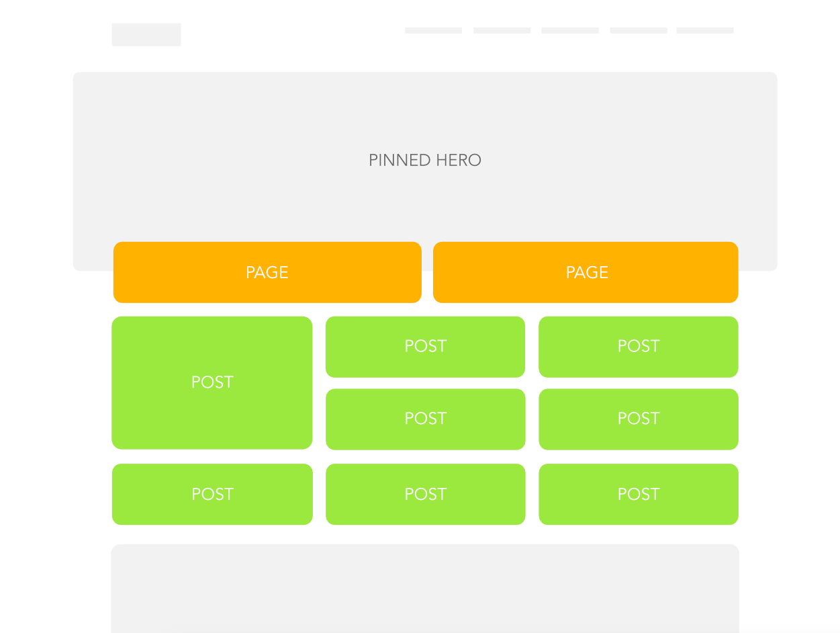Open the third navigation menu placeholder
The image size is (840, 633).
pos(570,30)
